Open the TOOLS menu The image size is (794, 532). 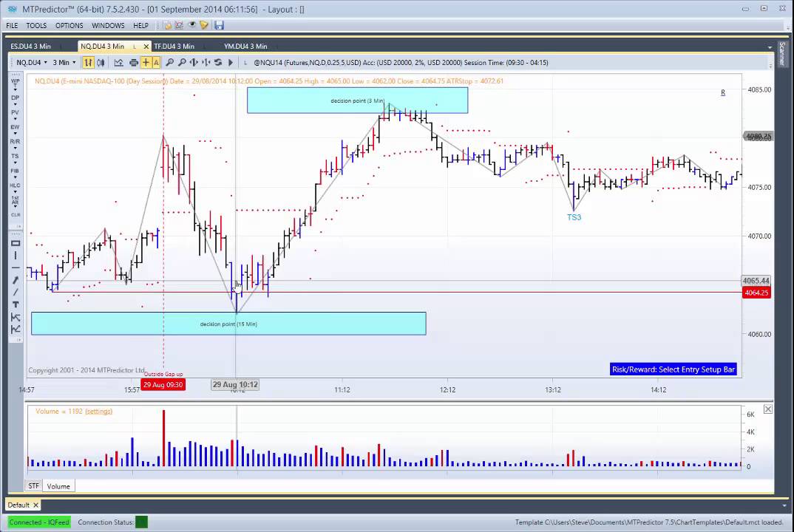tap(36, 25)
